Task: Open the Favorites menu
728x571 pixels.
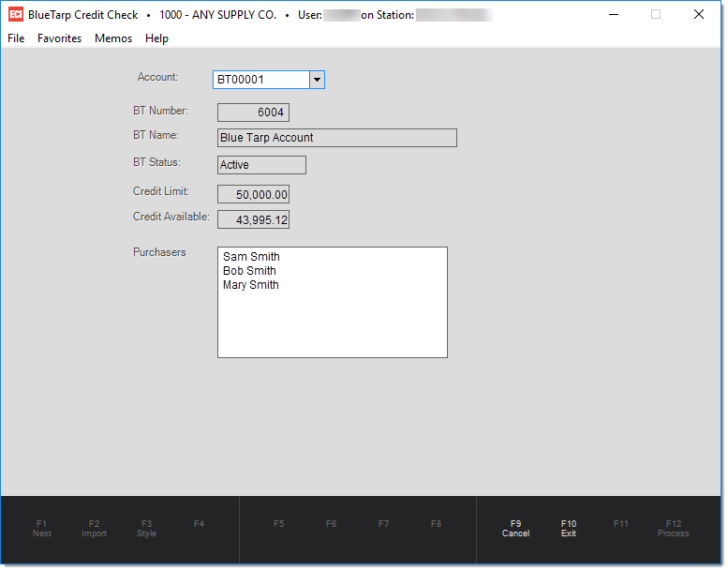Action: click(x=59, y=38)
